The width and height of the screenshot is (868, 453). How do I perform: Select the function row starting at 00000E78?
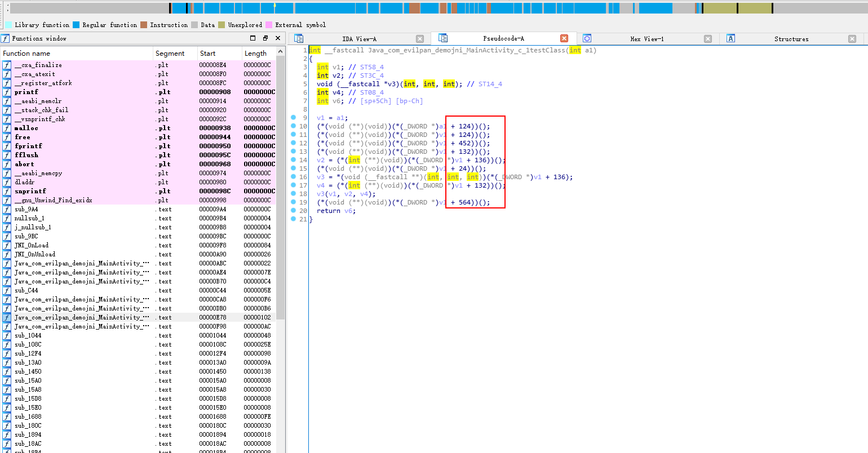139,317
